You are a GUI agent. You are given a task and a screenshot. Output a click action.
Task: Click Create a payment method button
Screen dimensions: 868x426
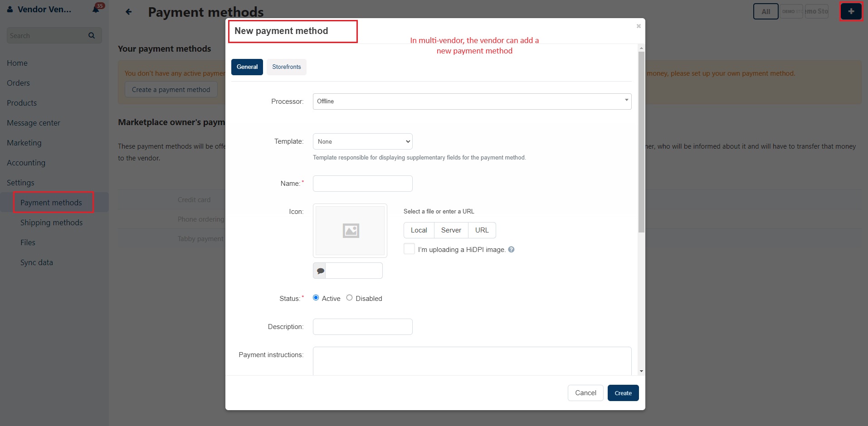coord(171,90)
